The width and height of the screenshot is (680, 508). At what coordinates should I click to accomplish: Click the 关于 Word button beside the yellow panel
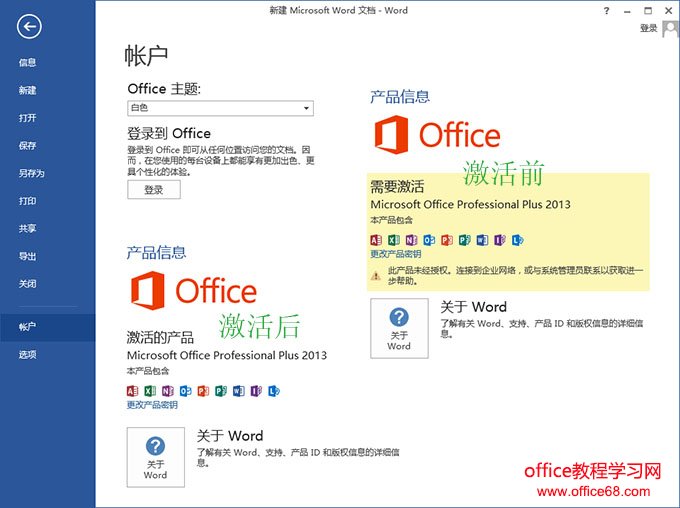tap(399, 328)
